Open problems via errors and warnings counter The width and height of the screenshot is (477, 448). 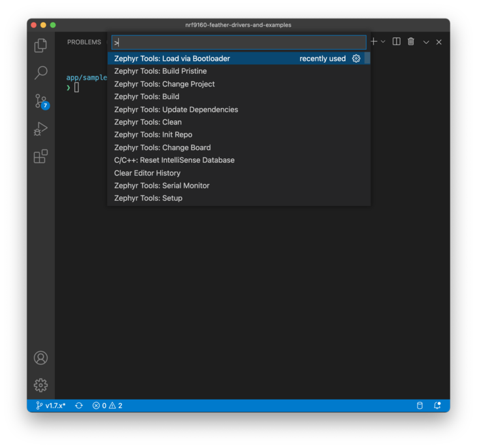107,405
